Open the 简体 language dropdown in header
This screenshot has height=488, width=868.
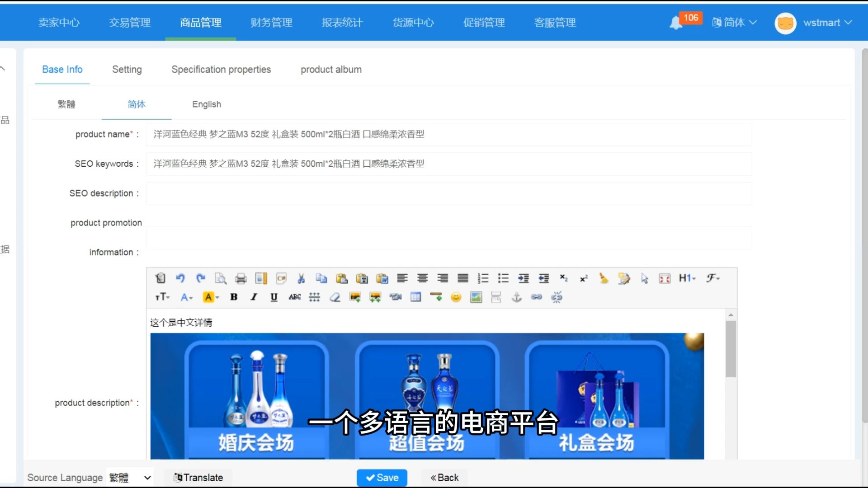pos(734,23)
